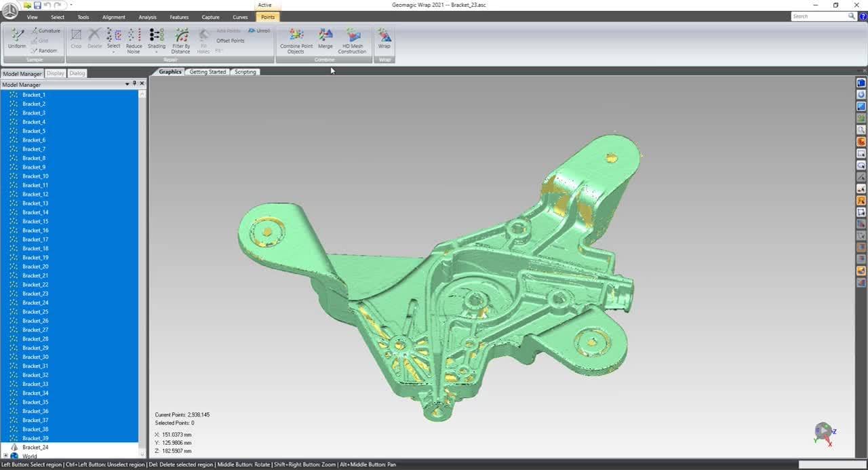868x470 pixels.
Task: Select Bracket_24 in the Model Manager
Action: (x=35, y=448)
